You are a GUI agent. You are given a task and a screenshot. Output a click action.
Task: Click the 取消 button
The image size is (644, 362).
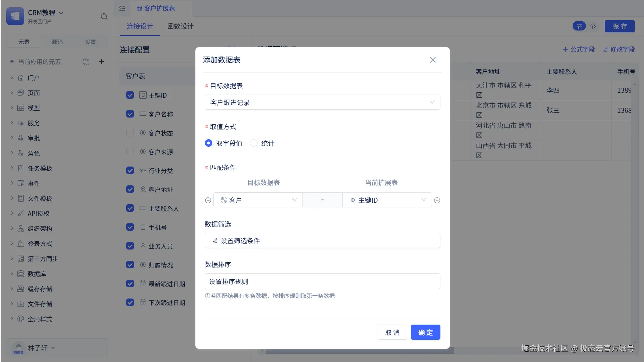point(392,332)
